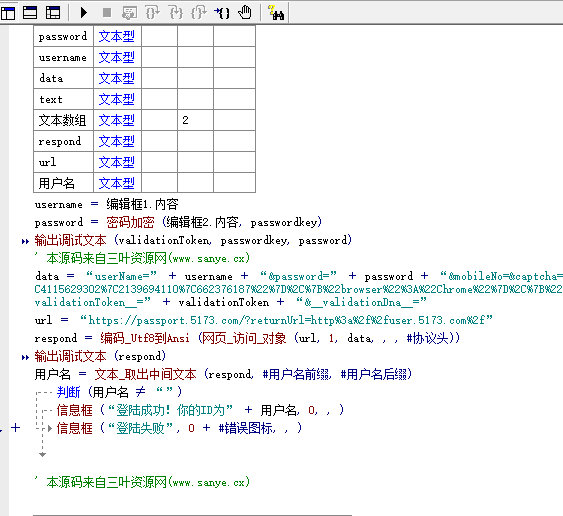563x516 pixels.
Task: Click #协议头 constant
Action: (427, 338)
